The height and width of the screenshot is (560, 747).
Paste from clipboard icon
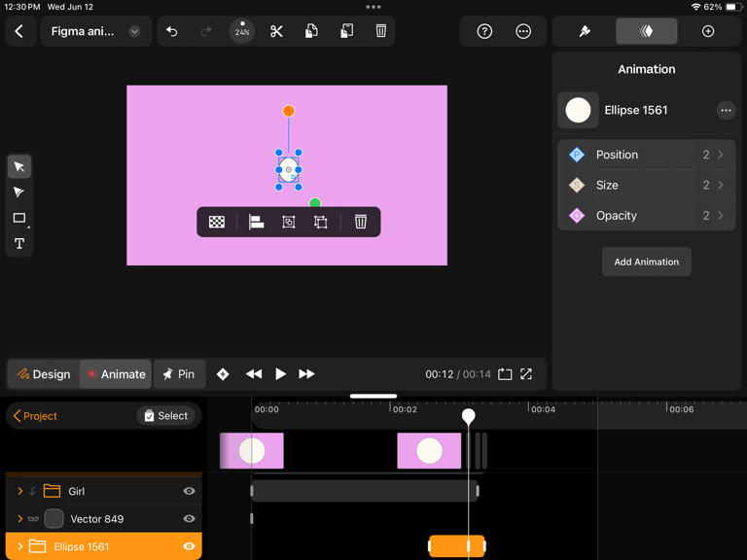(x=347, y=31)
